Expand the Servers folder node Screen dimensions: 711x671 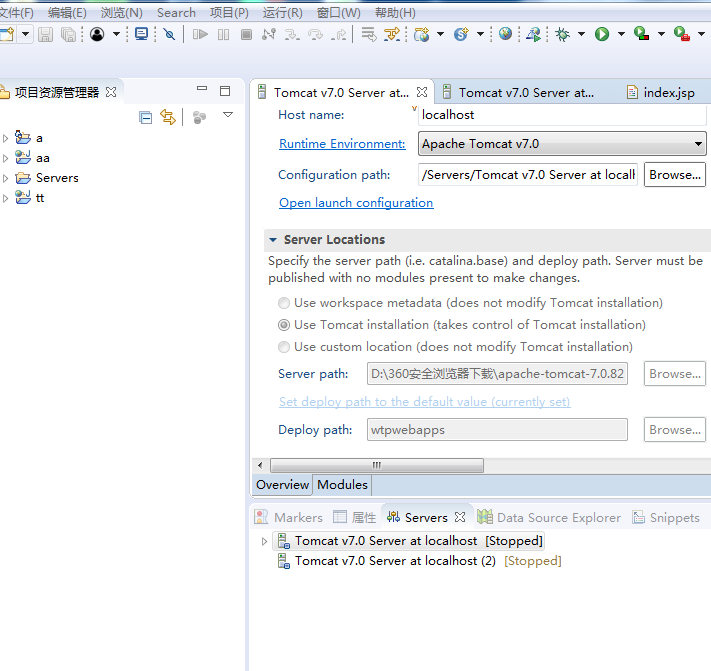(5, 178)
